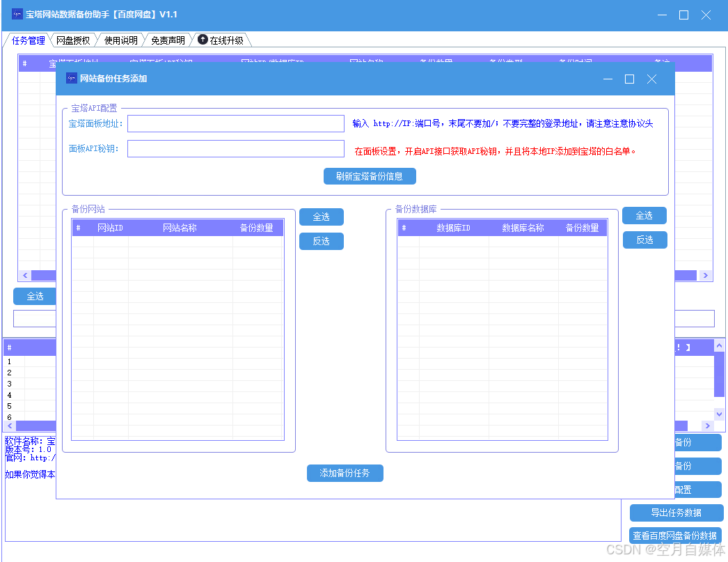
Task: Click the # header in 备份数据库 table
Action: coord(404,228)
